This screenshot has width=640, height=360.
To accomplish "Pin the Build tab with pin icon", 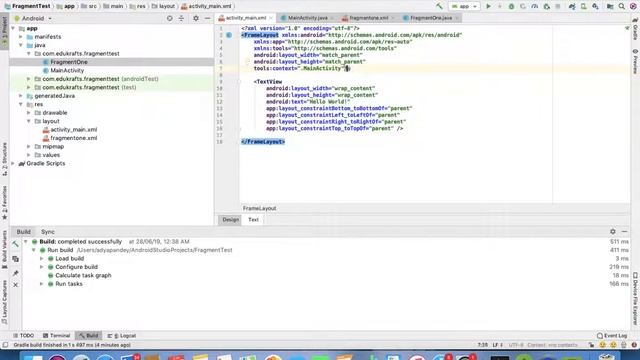I will click(x=16, y=273).
